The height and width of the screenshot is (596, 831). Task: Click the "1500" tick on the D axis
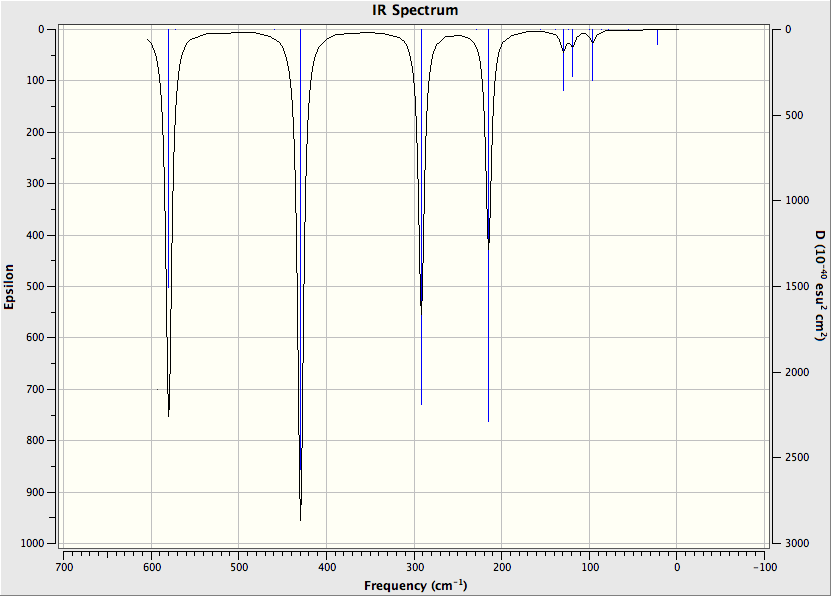797,287
